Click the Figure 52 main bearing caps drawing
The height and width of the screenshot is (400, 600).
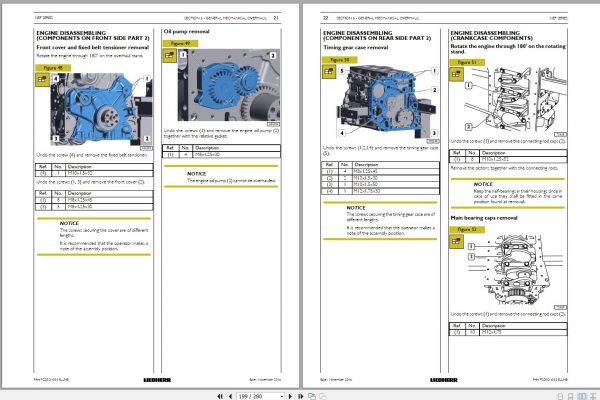(515, 270)
